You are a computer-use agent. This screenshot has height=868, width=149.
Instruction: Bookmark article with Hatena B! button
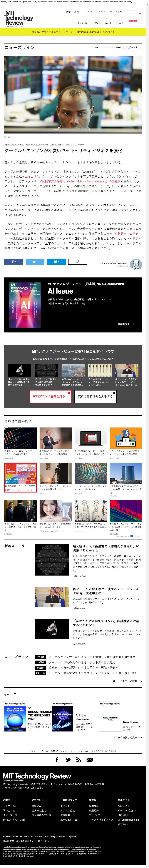coord(56,262)
